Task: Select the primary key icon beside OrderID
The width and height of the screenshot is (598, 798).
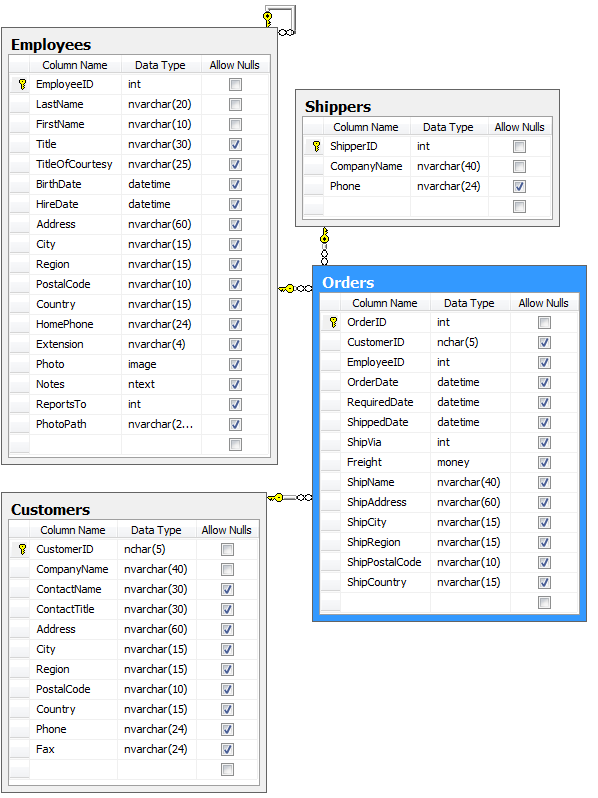Action: tap(333, 322)
